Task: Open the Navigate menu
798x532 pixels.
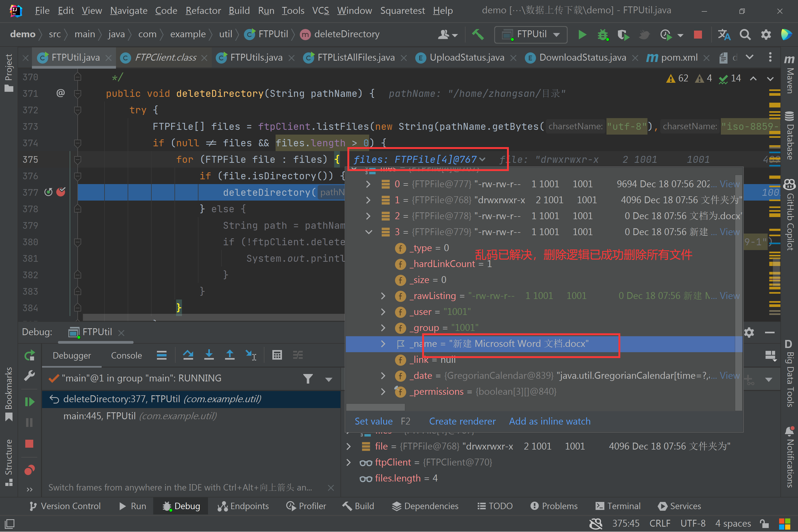Action: 128,11
